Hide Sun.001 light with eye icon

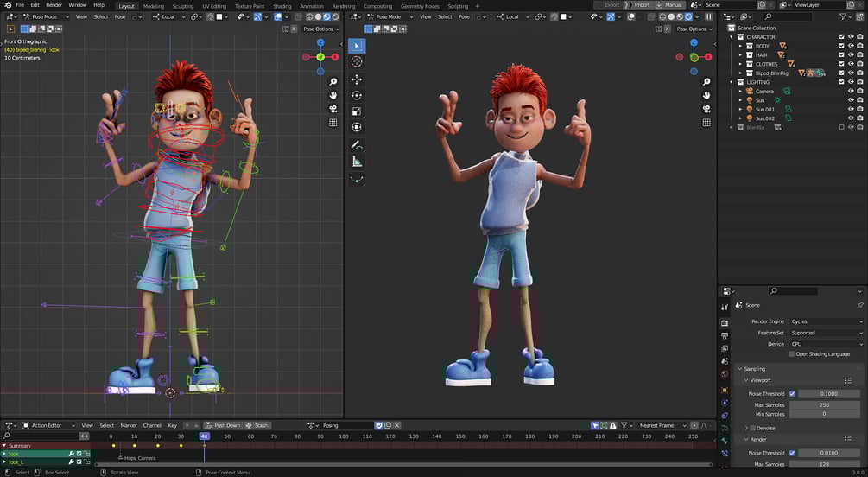[851, 109]
